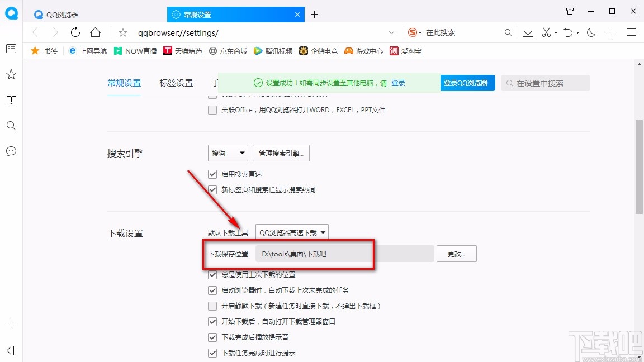Disable 启用搜索直达 checkbox
644x362 pixels.
(x=212, y=174)
